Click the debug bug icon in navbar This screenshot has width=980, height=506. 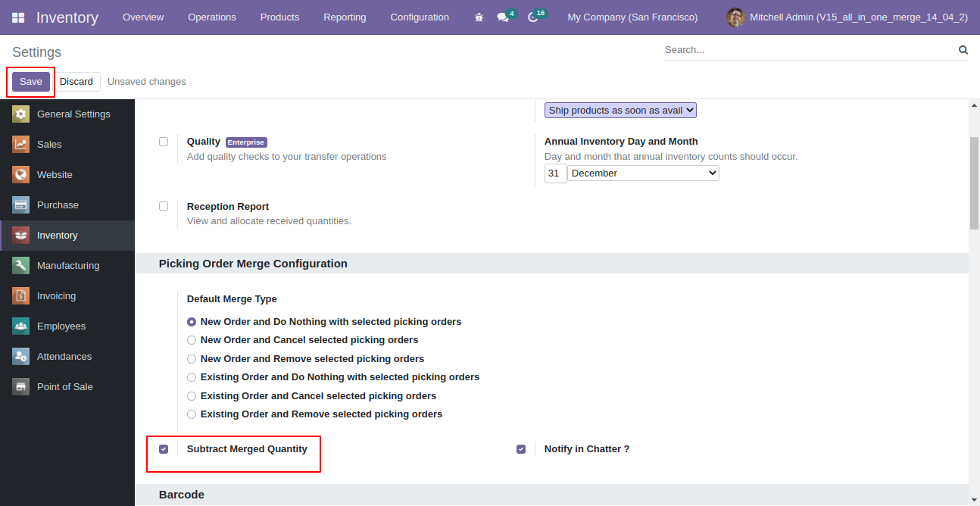[479, 17]
